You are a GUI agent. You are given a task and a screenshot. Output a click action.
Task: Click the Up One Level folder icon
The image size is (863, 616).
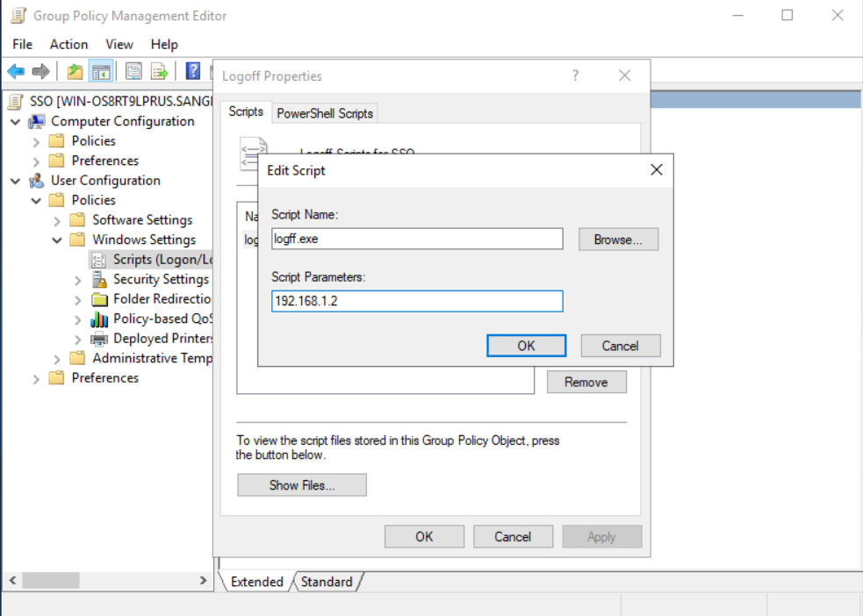click(75, 71)
